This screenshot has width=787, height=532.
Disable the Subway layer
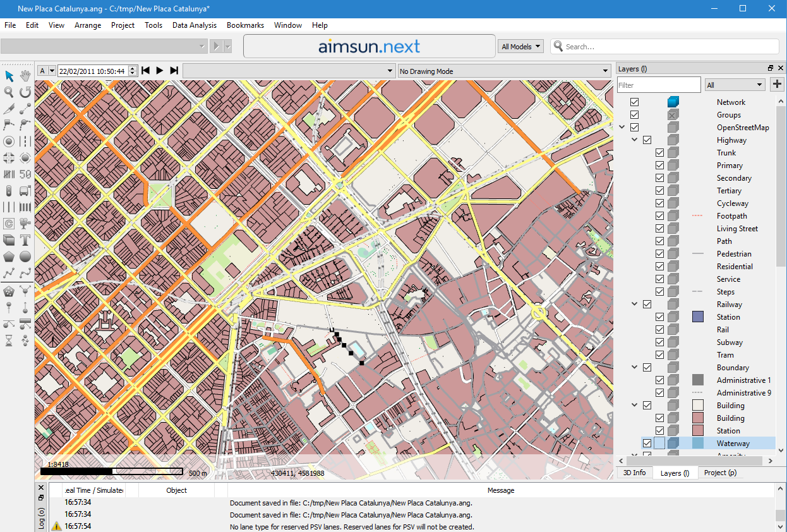click(659, 342)
